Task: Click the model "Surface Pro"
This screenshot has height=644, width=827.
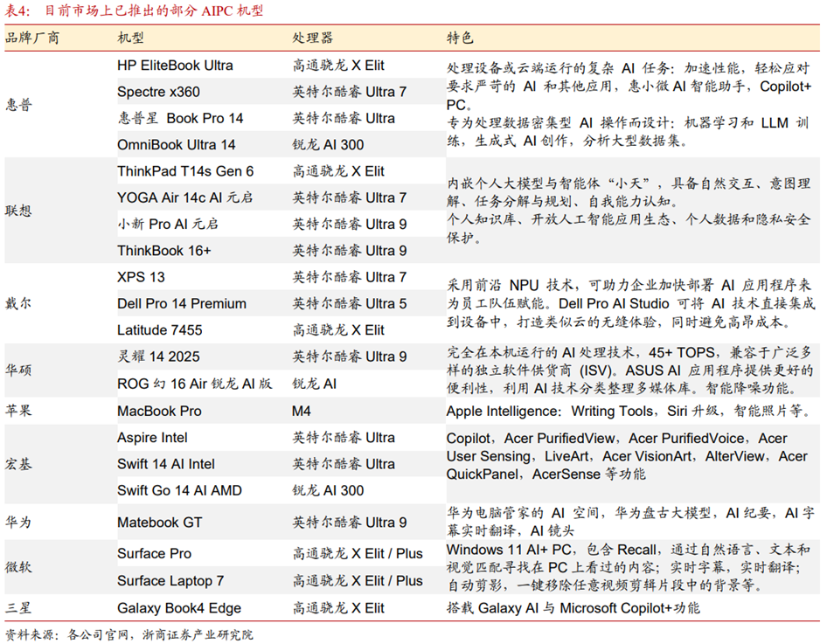Action: tap(155, 553)
